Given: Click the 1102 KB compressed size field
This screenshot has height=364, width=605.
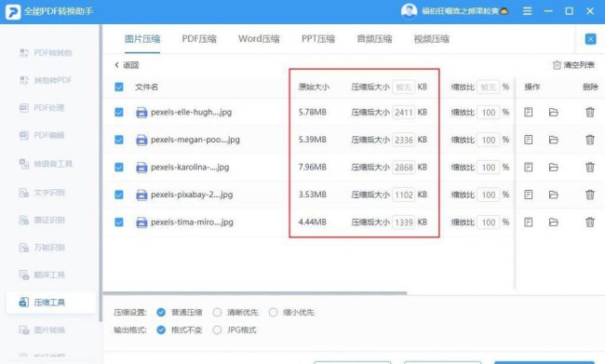Looking at the screenshot, I should 404,195.
